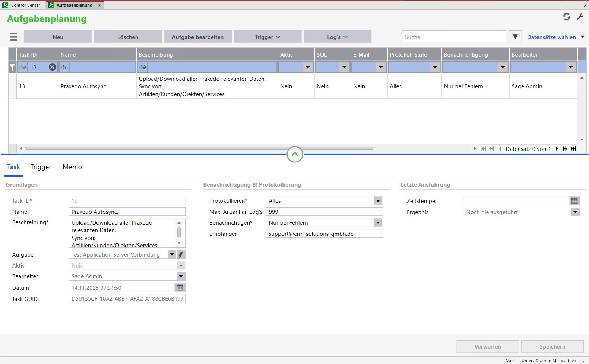Go to first record navigation icon
Viewport: 589px width, 364px height.
pyautogui.click(x=483, y=149)
